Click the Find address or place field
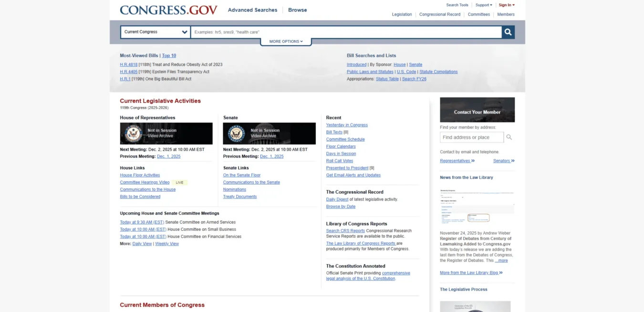644x312 pixels. 471,137
